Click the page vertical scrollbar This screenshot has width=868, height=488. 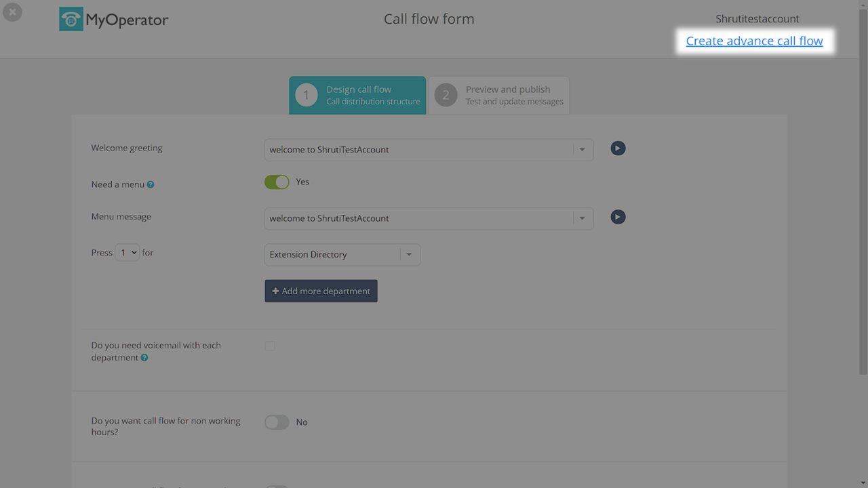tap(863, 203)
